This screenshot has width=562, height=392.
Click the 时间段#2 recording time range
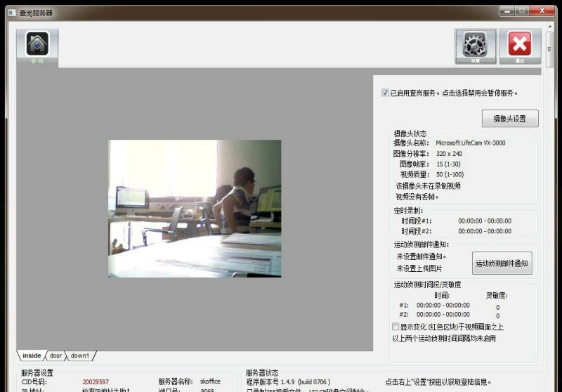pos(485,231)
